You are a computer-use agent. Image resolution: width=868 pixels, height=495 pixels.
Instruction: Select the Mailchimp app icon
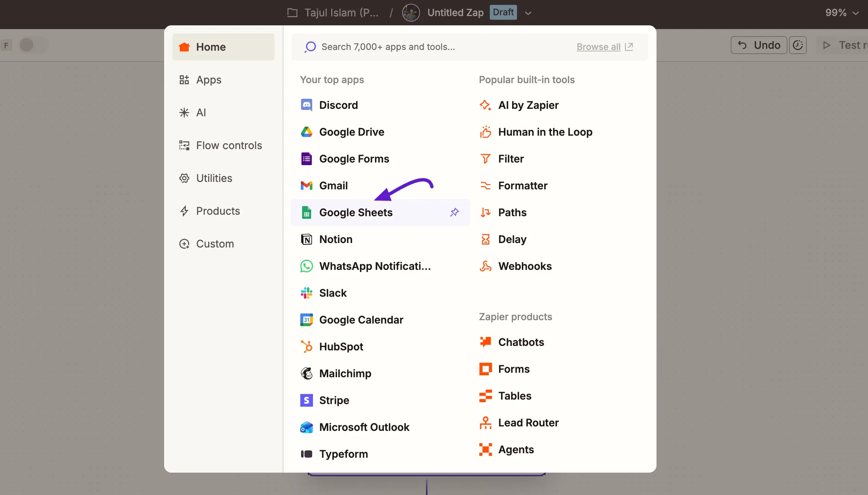[307, 373]
